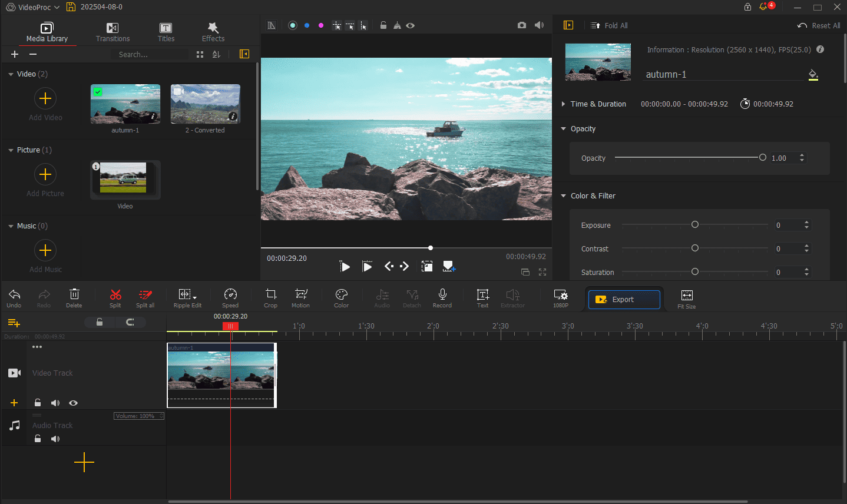Switch to the Transitions tab

[113, 32]
